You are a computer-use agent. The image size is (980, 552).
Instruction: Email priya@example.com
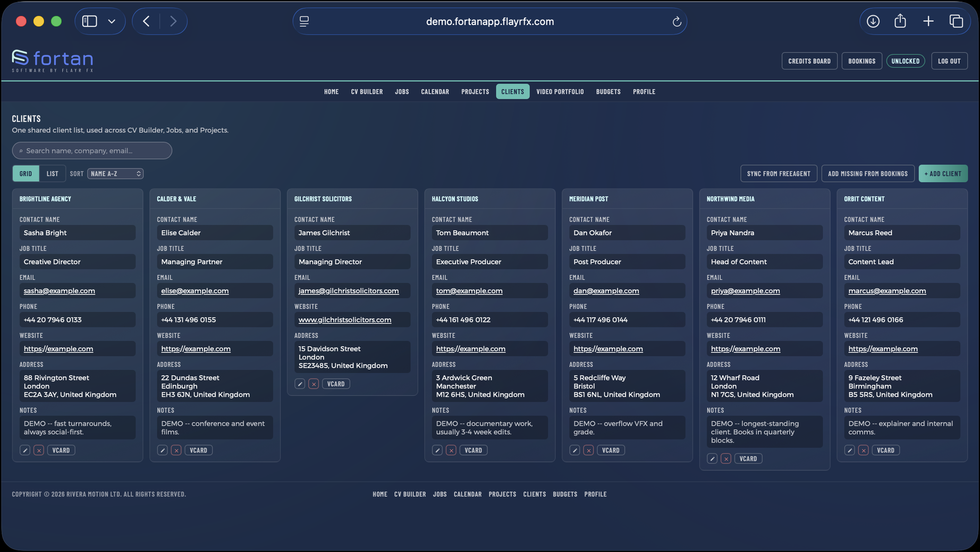coord(746,291)
